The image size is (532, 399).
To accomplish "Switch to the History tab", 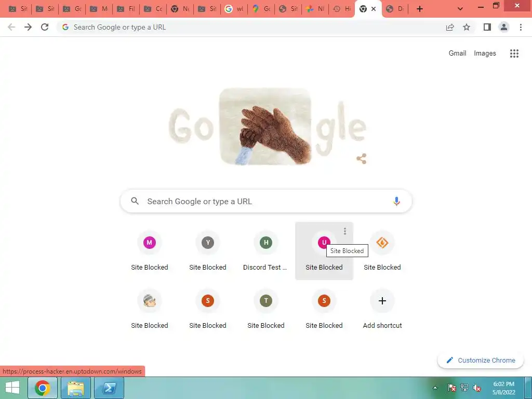I will [342, 9].
